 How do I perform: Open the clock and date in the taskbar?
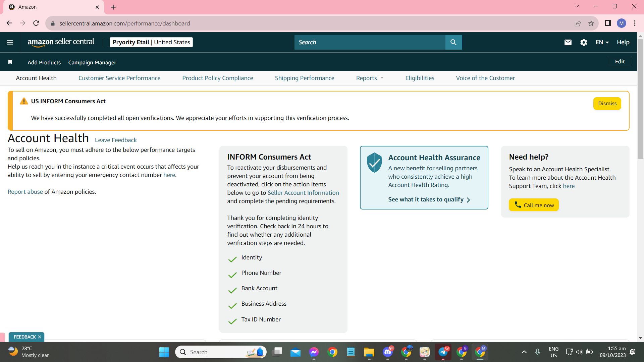pos(613,352)
